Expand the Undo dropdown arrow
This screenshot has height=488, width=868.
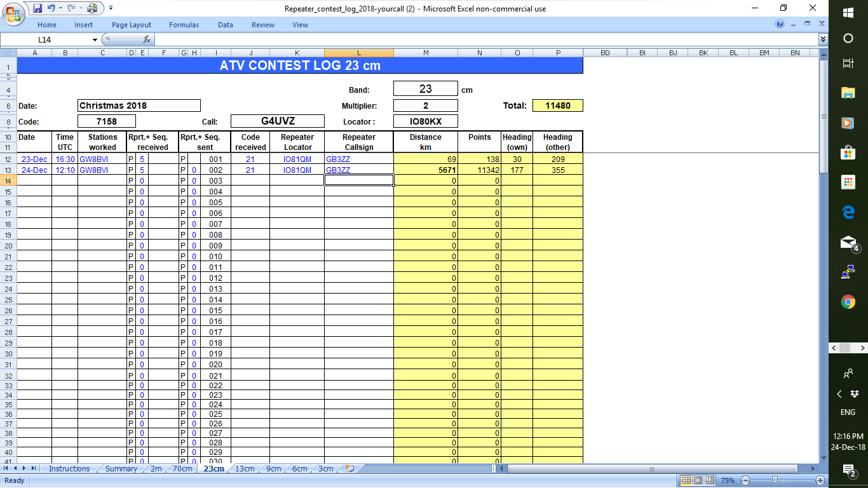60,8
